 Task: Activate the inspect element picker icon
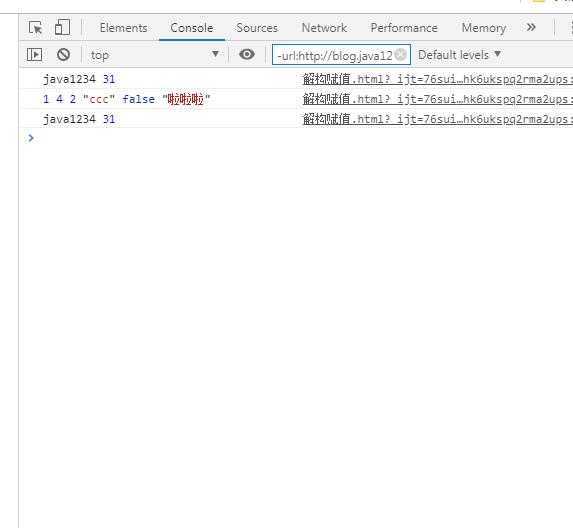pyautogui.click(x=35, y=27)
